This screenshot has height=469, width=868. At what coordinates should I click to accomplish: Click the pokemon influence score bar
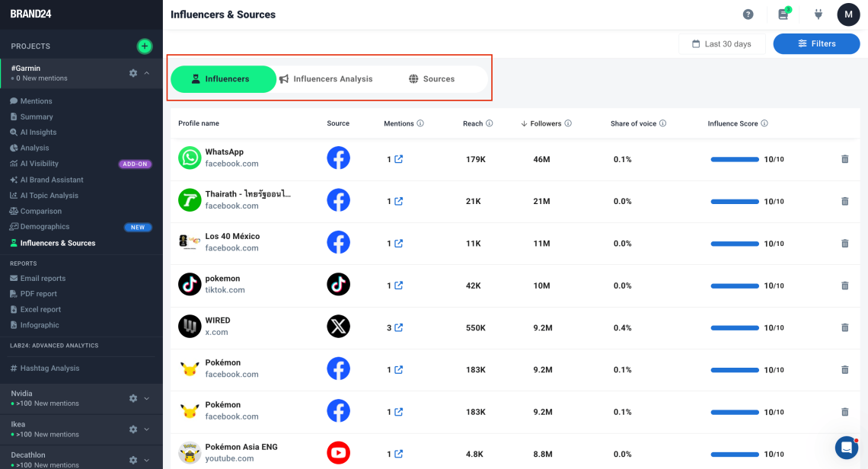pos(735,286)
